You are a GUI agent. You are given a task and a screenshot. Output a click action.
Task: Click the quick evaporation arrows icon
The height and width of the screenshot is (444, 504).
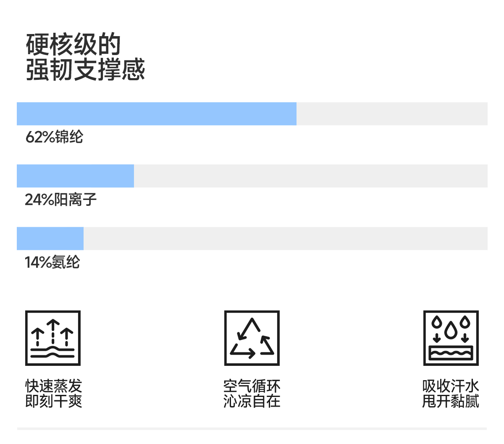pyautogui.click(x=53, y=338)
